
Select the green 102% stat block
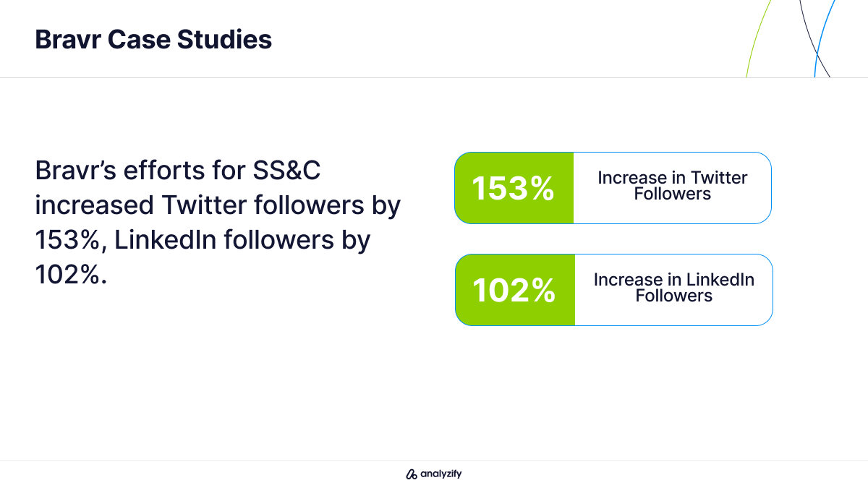click(514, 290)
